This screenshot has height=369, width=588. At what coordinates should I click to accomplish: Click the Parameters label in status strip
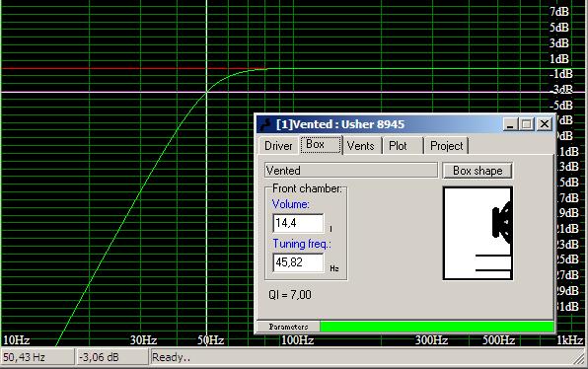(288, 327)
